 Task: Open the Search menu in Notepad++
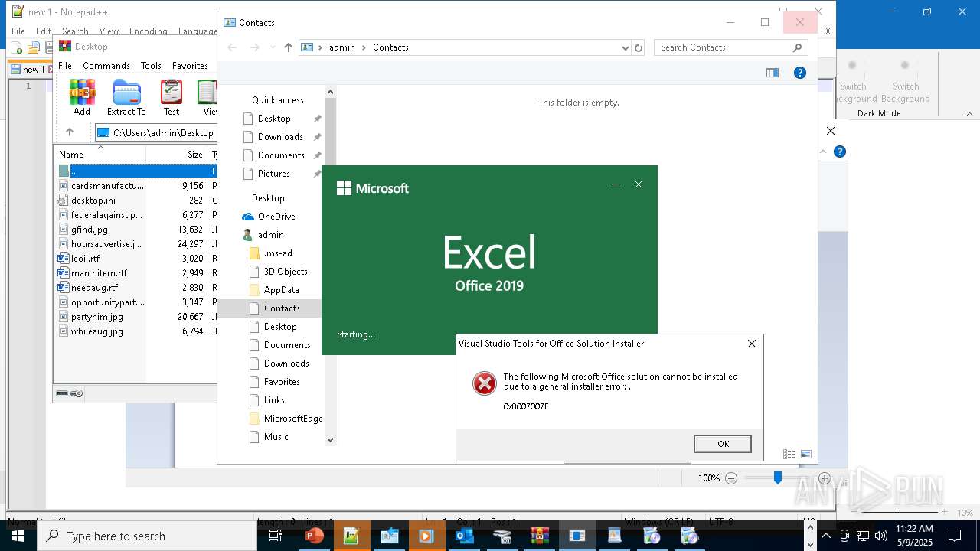point(75,31)
